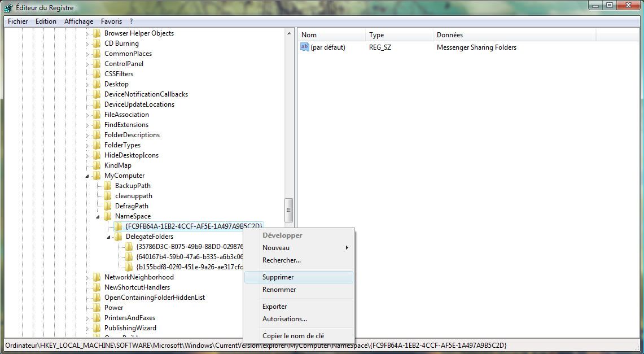Viewport: 644px width, 354px height.
Task: Select the OpenContainingFolderHiddenList key
Action: click(155, 298)
